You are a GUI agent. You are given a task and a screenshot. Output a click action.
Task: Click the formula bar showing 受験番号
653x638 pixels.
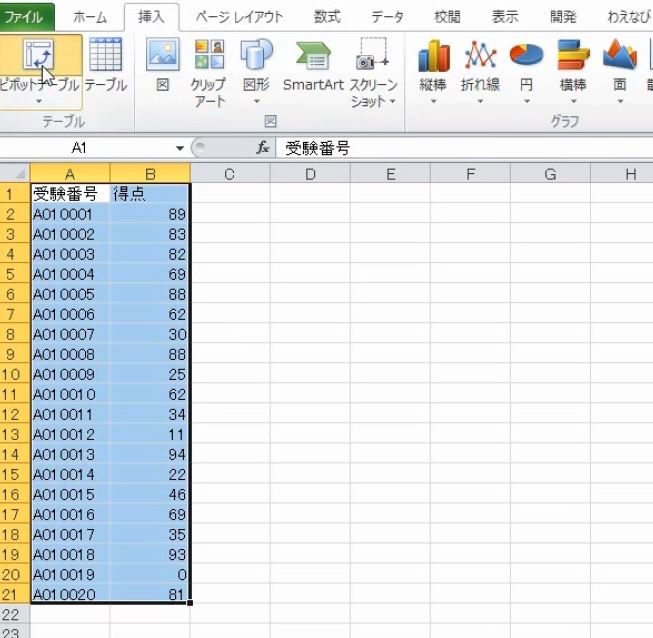[464, 148]
